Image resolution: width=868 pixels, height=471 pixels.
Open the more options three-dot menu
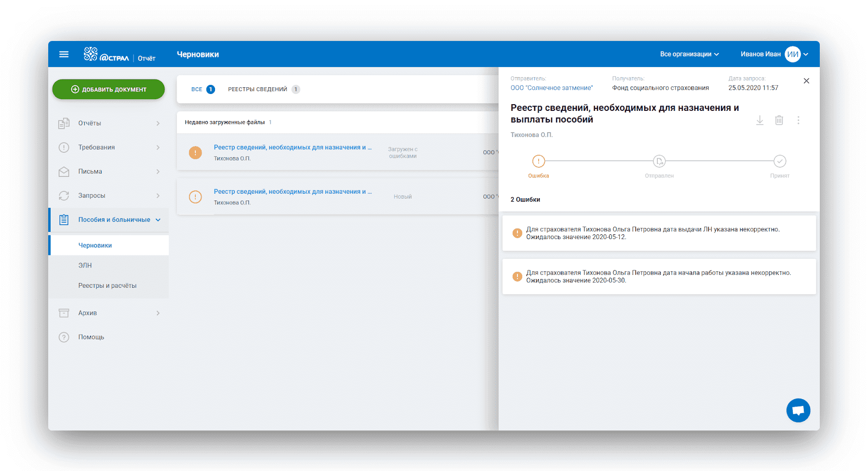tap(798, 120)
